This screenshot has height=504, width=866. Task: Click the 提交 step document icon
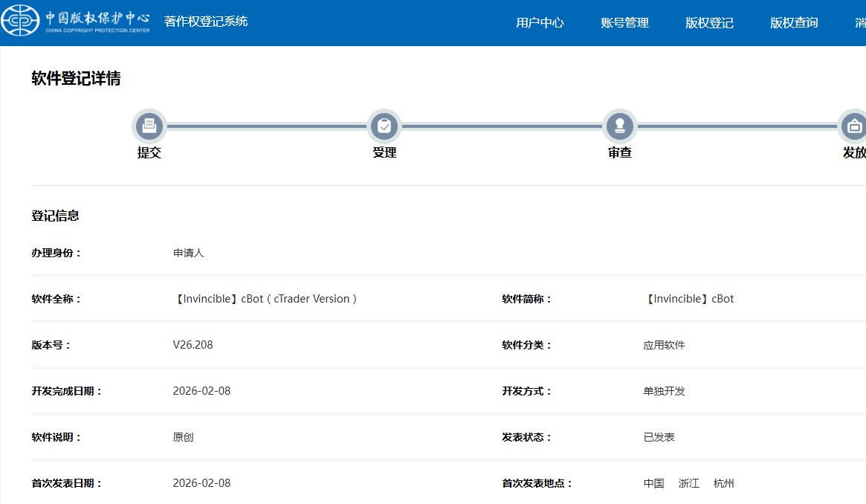[x=149, y=126]
